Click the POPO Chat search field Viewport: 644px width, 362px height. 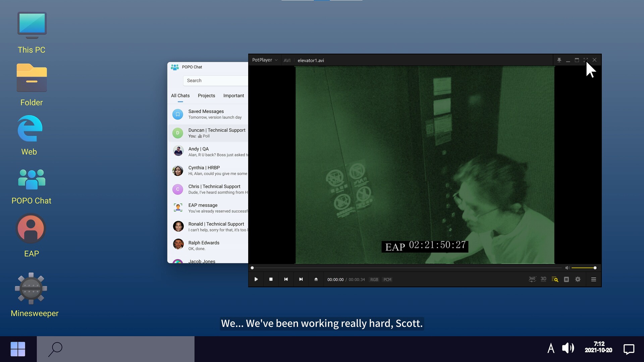[x=215, y=80]
